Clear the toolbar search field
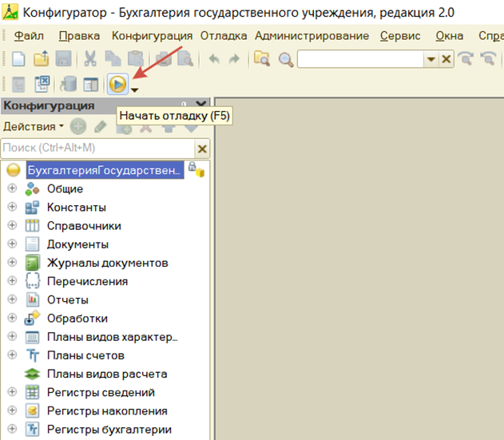Screen dimensions: 504x440 (x=446, y=59)
